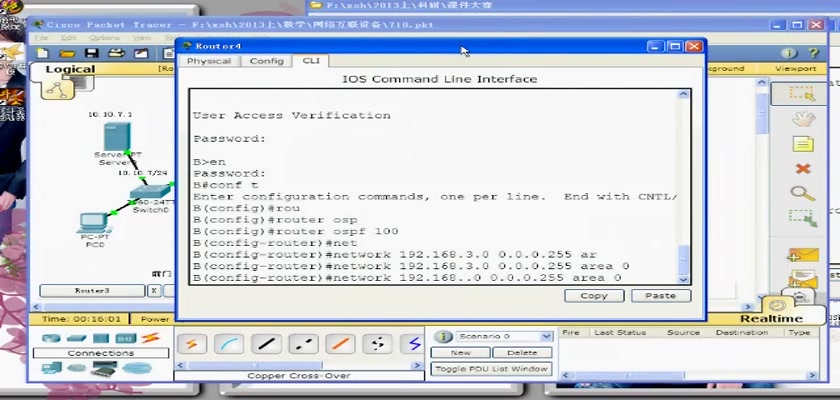Viewport: 840px width, 400px height.
Task: Choose the Phone line cable
Action: pos(378,344)
